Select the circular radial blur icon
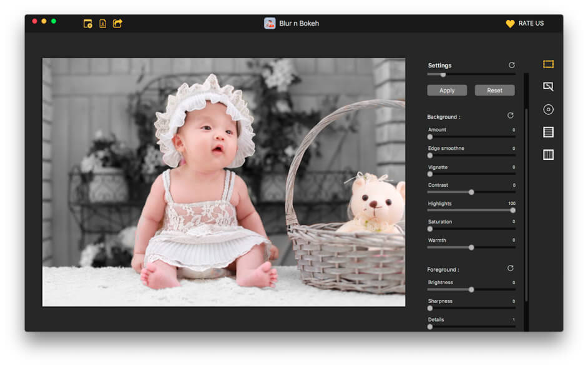The height and width of the screenshot is (368, 588). (x=548, y=109)
